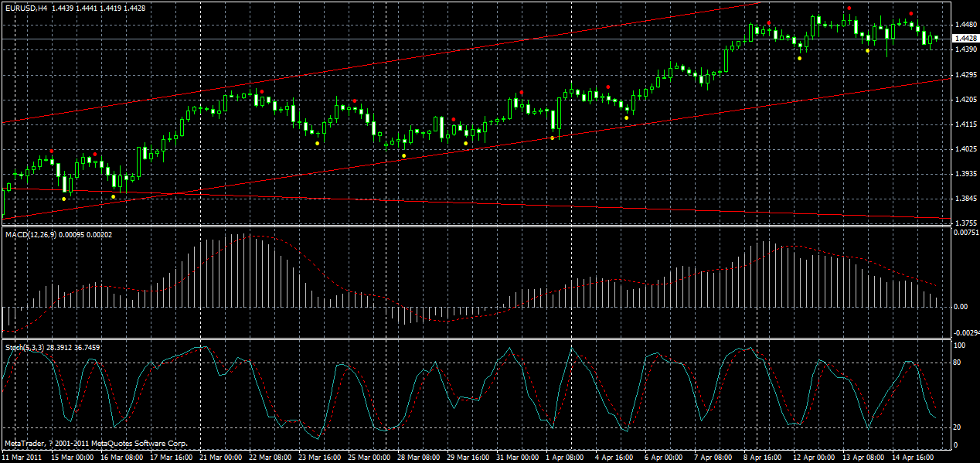Viewport: 980px width, 463px height.
Task: Select the yellow buy dot below the 15 Mar candles
Action: (x=63, y=199)
